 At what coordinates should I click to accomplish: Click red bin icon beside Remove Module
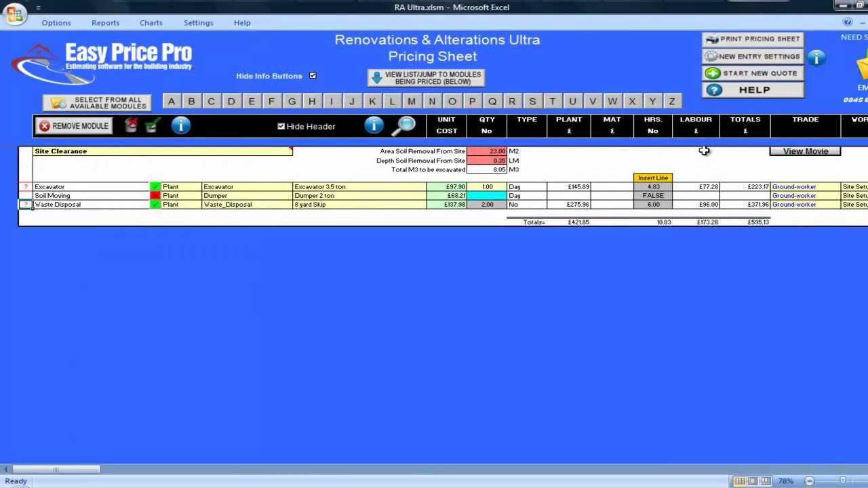(132, 125)
